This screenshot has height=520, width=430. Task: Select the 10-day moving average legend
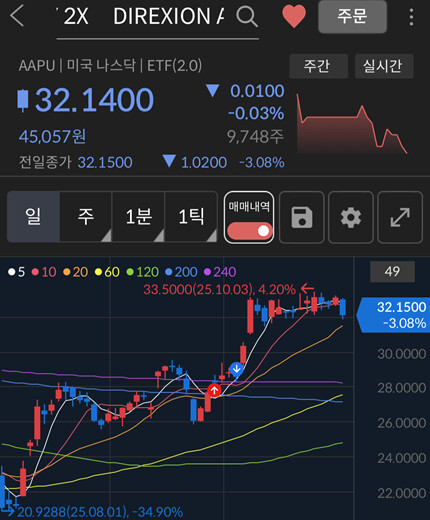point(44,272)
